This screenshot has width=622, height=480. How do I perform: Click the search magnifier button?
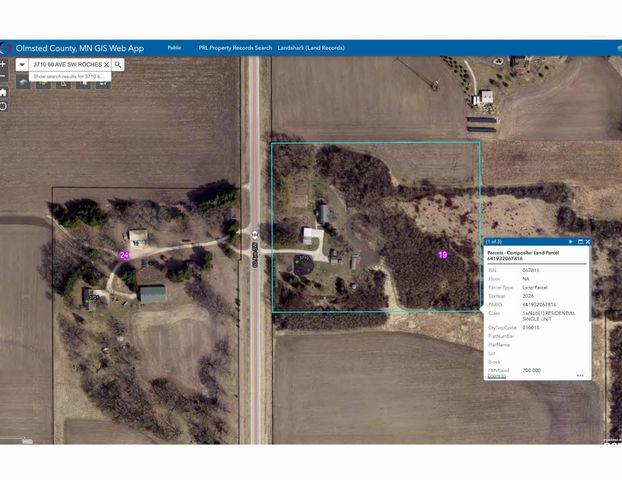click(118, 64)
